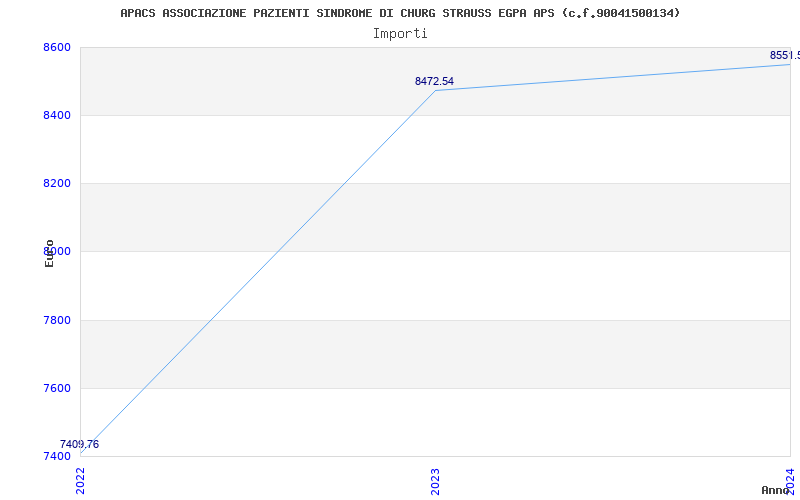Click y-axis tick 8400
The height and width of the screenshot is (500, 800).
57,115
